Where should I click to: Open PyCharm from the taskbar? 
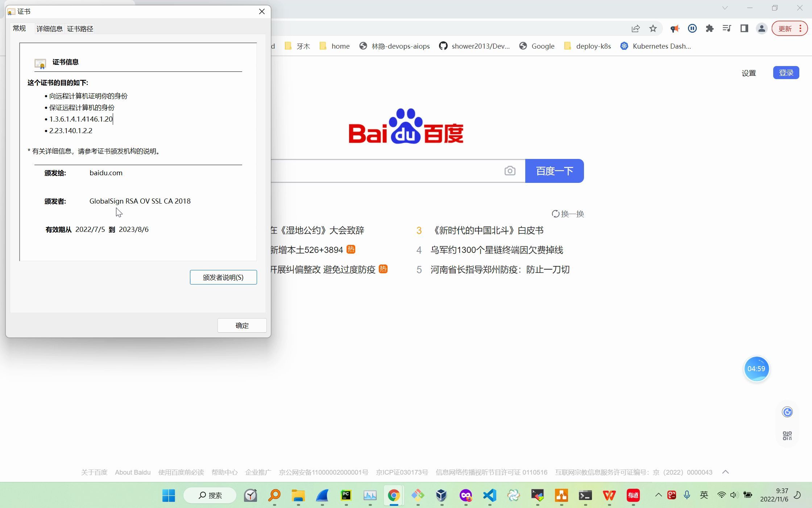(346, 495)
